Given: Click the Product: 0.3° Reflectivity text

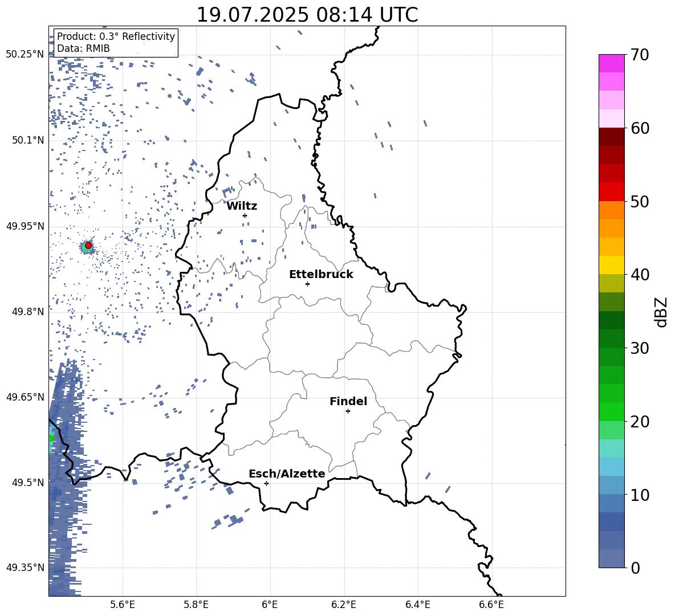Looking at the screenshot, I should pyautogui.click(x=116, y=36).
